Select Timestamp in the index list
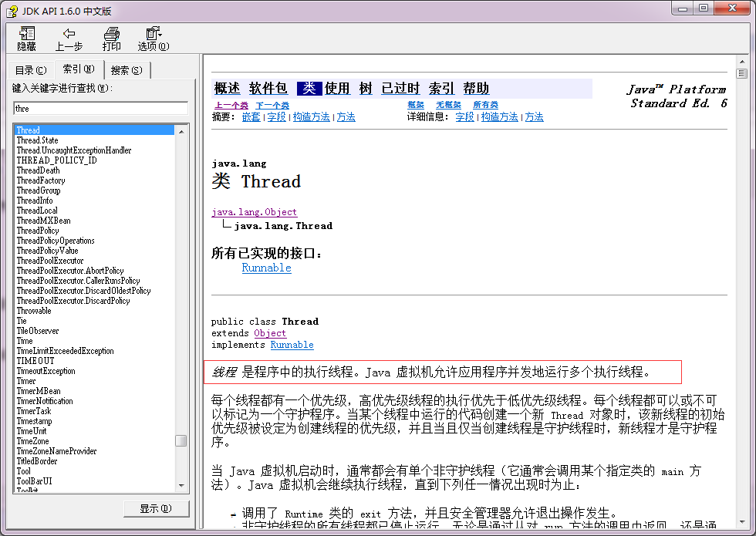Screen dimensions: 756x536 34,421
